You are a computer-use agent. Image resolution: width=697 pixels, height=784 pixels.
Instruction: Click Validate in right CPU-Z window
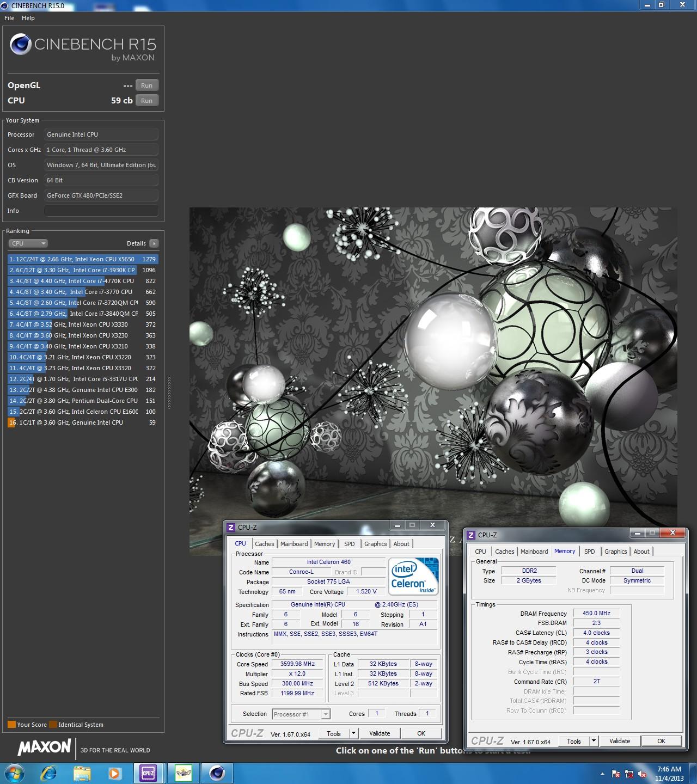point(620,741)
